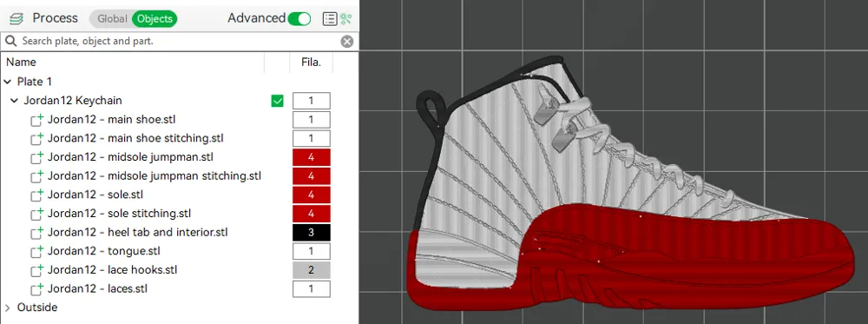Click the Fila. column header
This screenshot has height=324, width=868.
[311, 62]
